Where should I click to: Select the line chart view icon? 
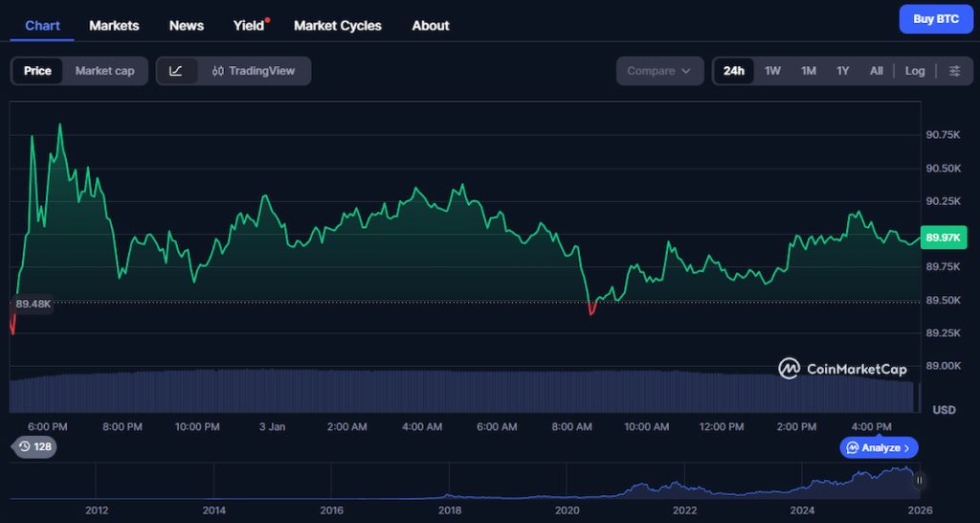(176, 71)
